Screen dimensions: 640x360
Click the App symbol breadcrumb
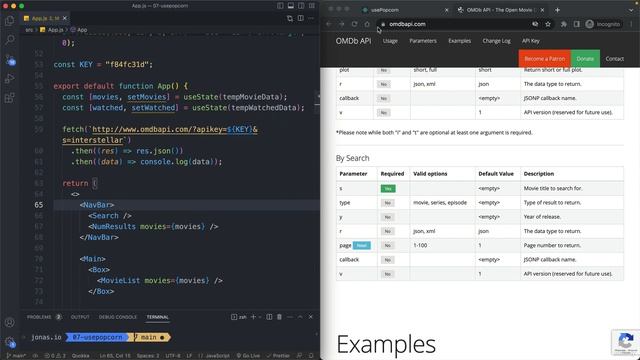pyautogui.click(x=79, y=30)
